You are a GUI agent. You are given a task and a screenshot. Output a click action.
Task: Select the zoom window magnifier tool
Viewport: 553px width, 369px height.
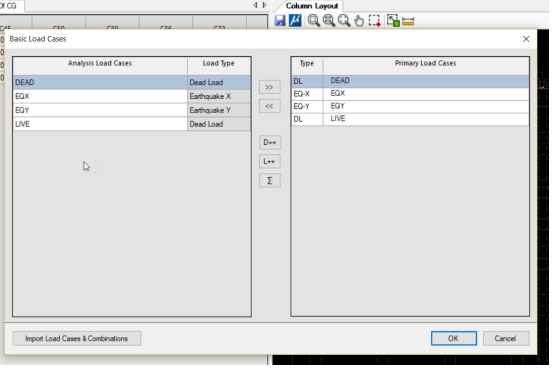point(313,20)
